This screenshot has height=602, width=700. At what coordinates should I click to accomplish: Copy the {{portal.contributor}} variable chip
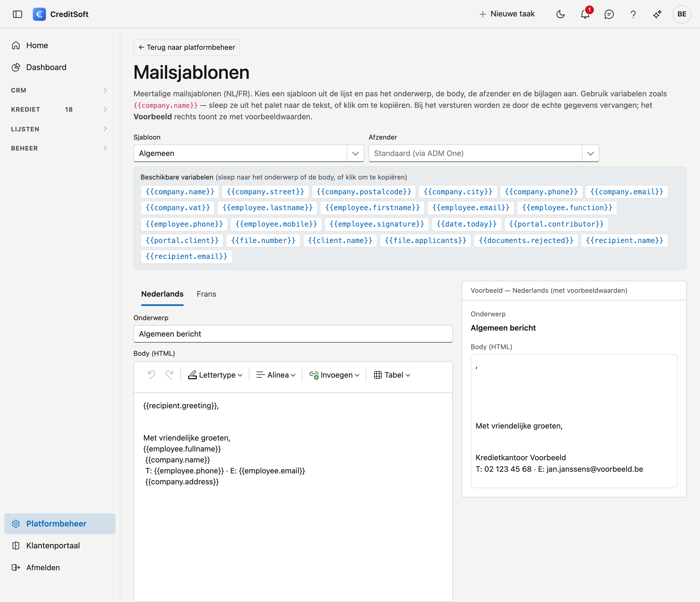pos(556,224)
